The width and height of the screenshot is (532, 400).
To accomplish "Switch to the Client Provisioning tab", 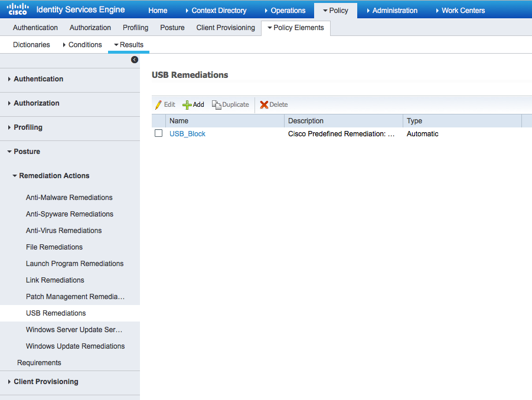I will tap(226, 28).
